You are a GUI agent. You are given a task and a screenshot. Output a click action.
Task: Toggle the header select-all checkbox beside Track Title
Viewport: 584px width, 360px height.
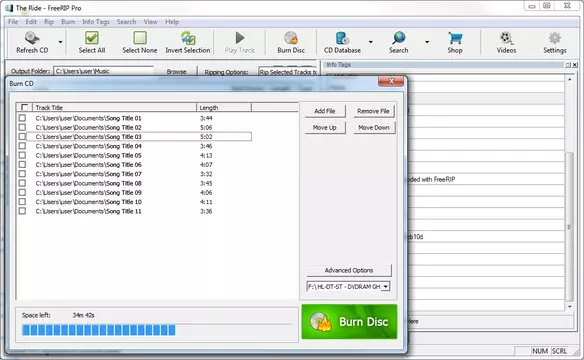(24, 108)
